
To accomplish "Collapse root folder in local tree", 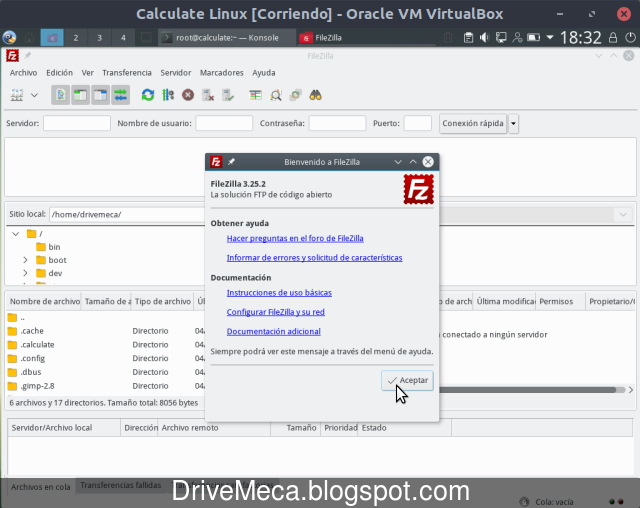I will point(16,234).
